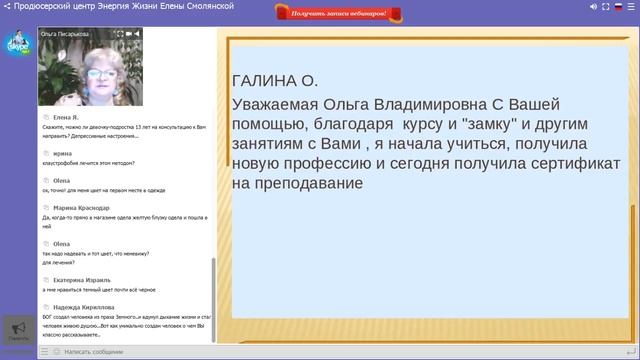Click the message 'а мне нравиться темный цвет'
640x360 pixels.
[x=99, y=289]
